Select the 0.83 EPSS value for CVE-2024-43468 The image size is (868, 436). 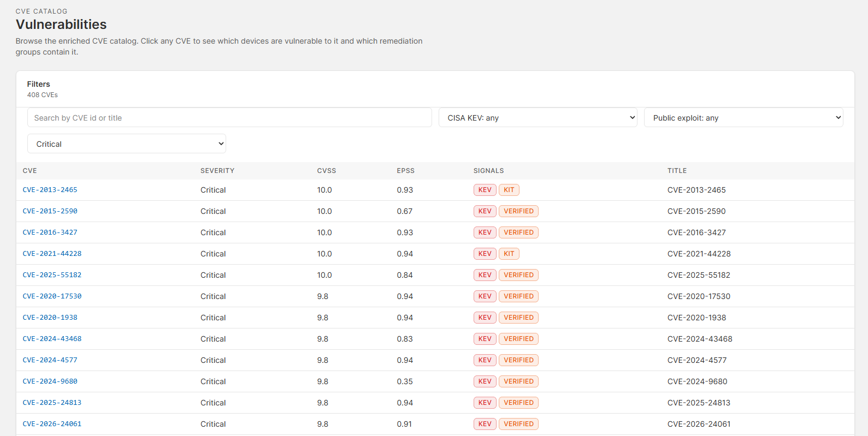[x=405, y=339]
